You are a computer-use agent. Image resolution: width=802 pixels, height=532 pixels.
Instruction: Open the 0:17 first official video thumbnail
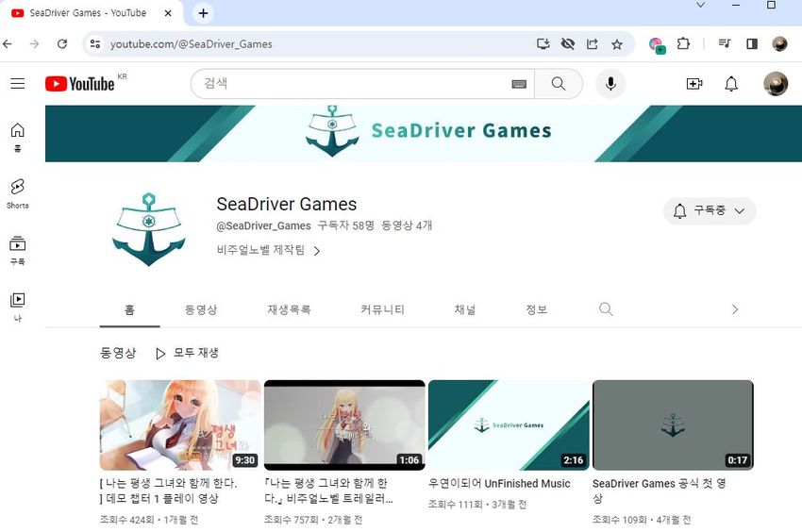point(673,425)
